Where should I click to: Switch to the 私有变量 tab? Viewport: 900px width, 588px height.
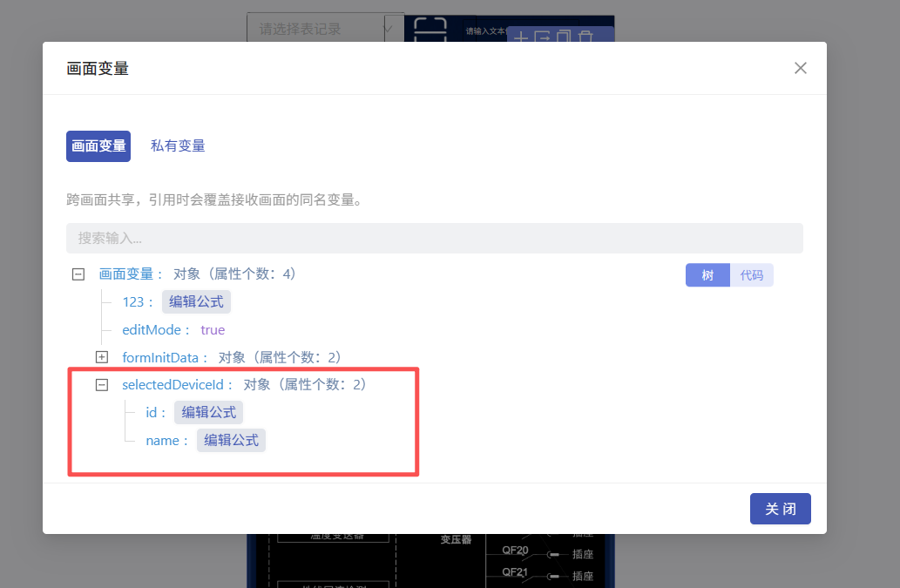178,146
